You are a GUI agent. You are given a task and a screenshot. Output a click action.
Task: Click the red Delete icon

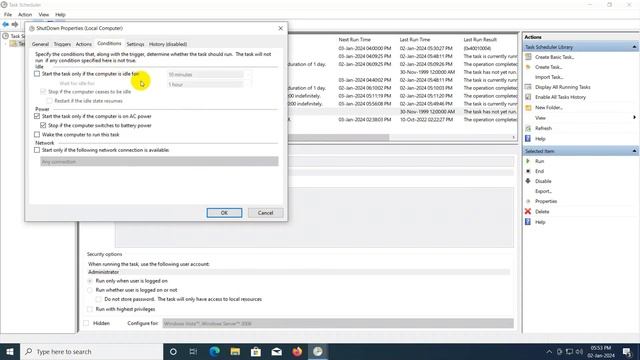pos(528,211)
